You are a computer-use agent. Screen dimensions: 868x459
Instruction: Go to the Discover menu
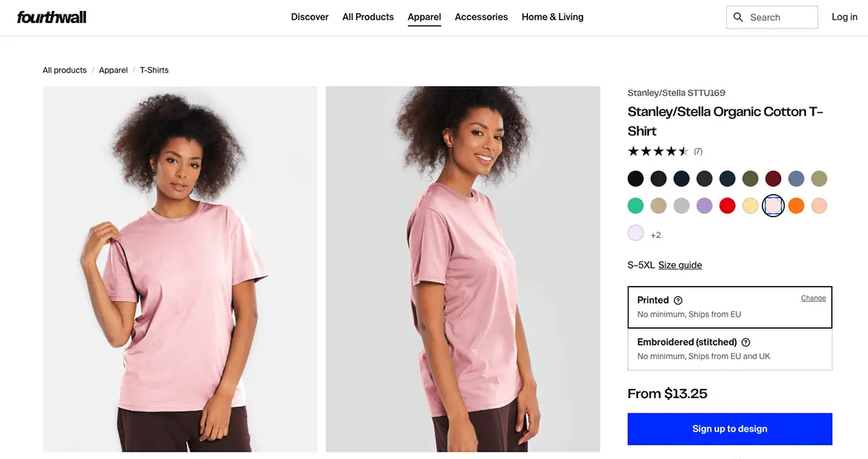[x=310, y=17]
